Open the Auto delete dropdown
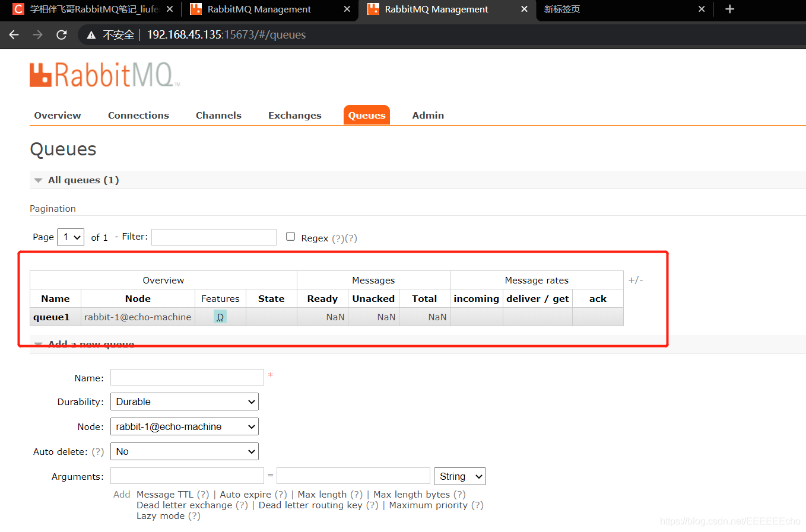 (x=185, y=451)
